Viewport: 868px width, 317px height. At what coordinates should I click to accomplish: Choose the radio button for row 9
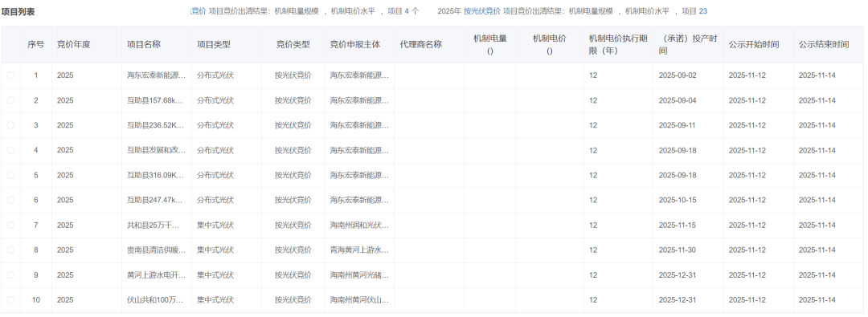tap(10, 275)
